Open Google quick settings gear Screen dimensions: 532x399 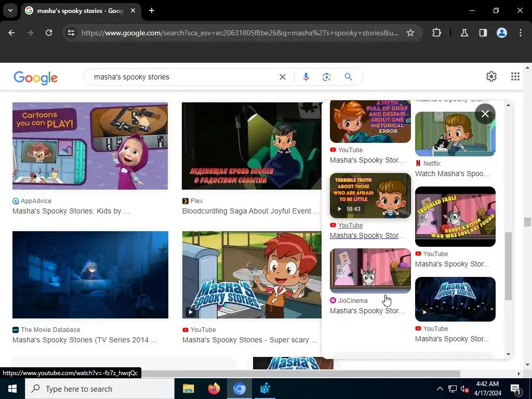(491, 77)
